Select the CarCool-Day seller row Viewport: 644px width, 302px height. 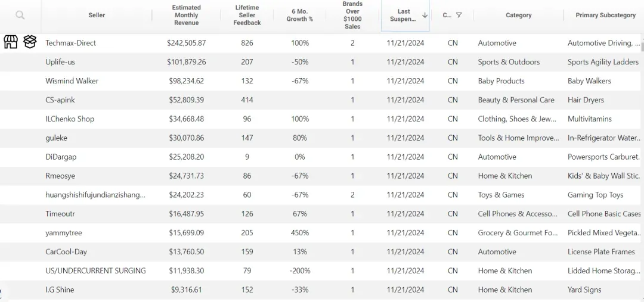pos(322,251)
